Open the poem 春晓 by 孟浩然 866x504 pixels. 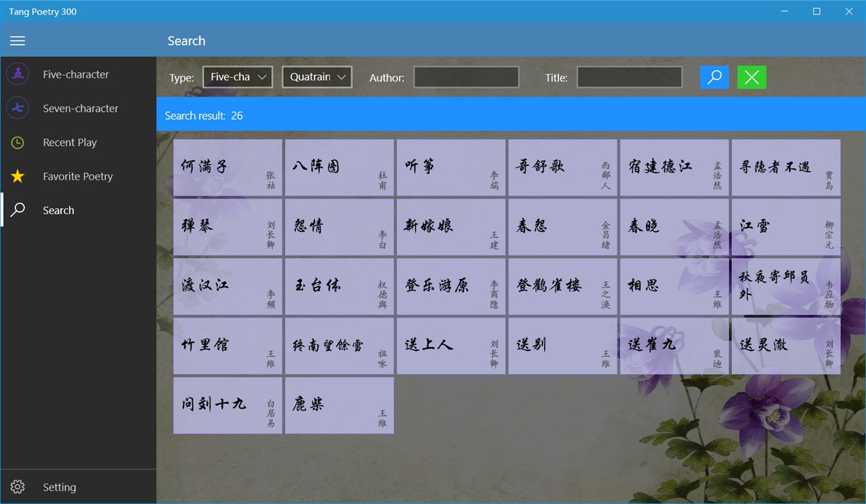tap(674, 227)
